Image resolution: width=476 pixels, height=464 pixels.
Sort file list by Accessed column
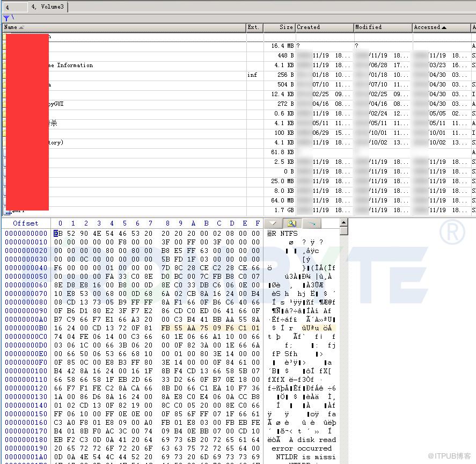pos(442,27)
